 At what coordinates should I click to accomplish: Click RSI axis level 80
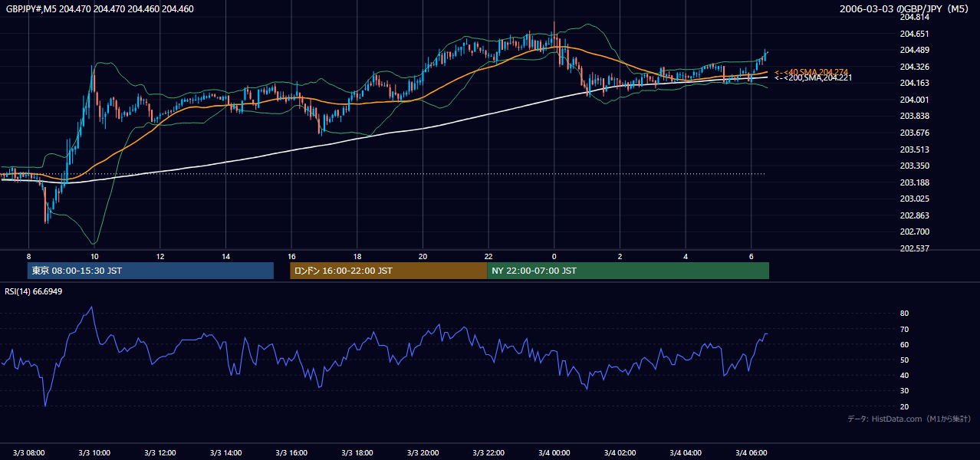904,314
